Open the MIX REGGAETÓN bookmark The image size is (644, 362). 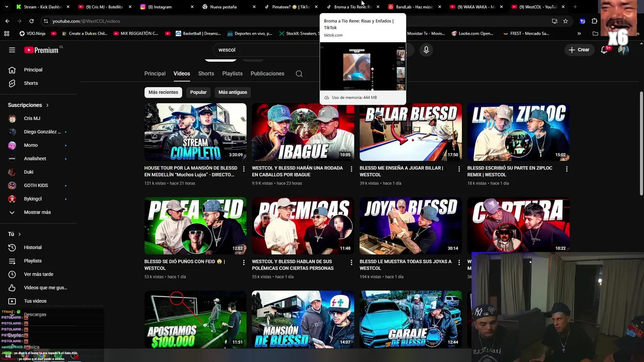point(136,34)
